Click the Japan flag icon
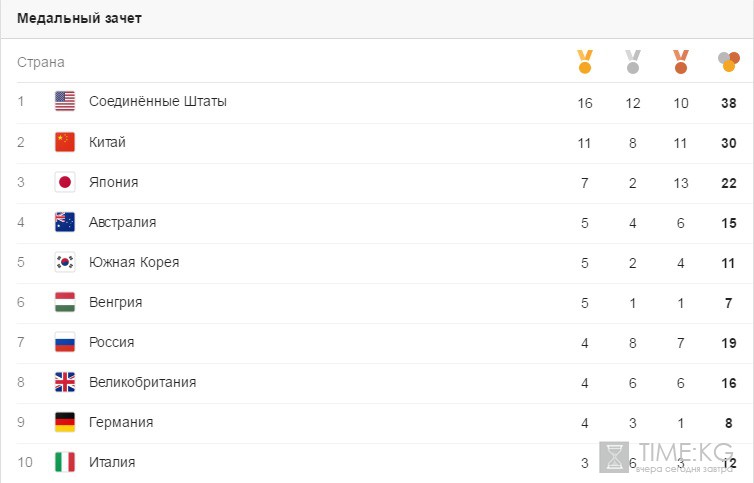The height and width of the screenshot is (483, 754). [65, 182]
